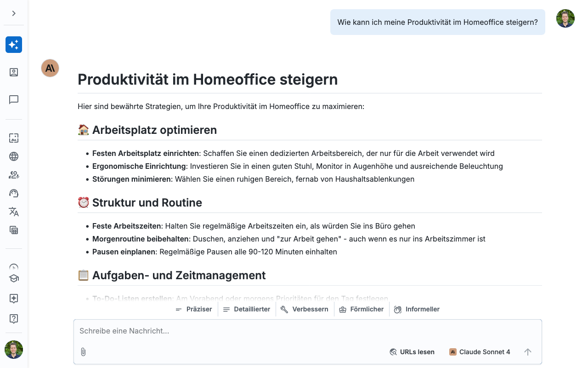Click the Präziser rewrite button
This screenshot has width=588, height=368.
(194, 309)
